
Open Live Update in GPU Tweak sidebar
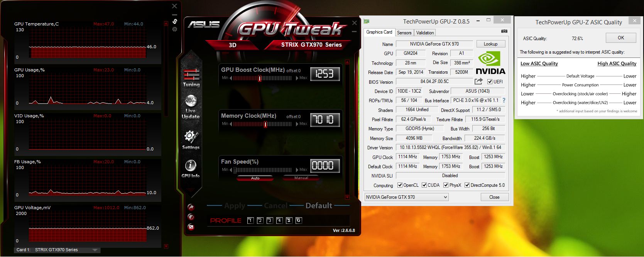tap(191, 107)
